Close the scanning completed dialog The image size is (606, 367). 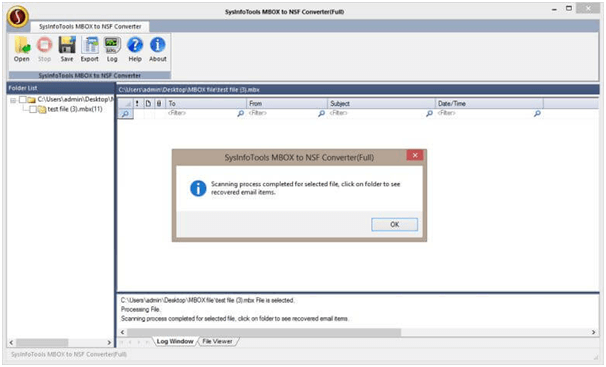[415, 155]
